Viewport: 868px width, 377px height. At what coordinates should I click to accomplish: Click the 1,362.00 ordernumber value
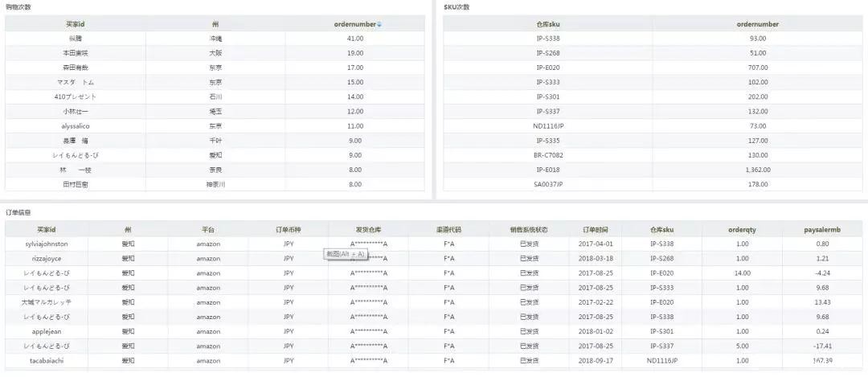[x=757, y=170]
